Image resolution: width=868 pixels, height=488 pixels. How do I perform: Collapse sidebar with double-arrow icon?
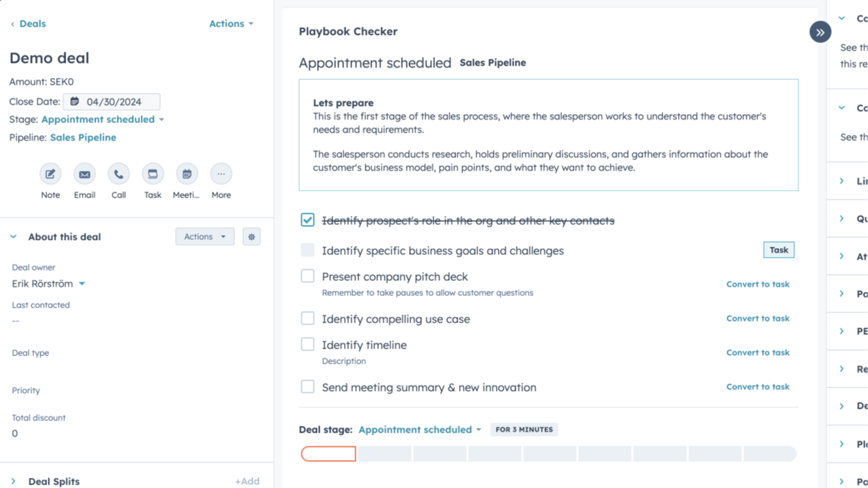click(x=820, y=32)
